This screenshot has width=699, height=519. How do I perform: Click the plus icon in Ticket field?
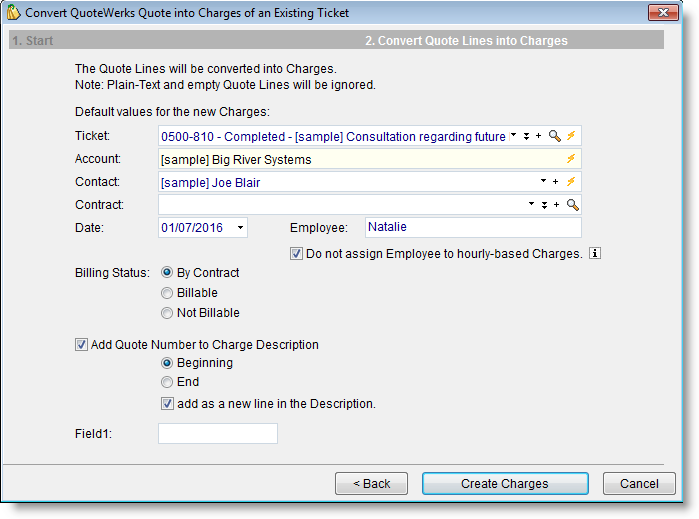pos(539,136)
